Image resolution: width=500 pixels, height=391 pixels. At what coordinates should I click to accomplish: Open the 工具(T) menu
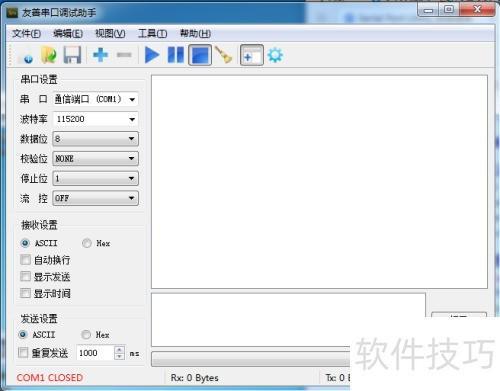152,34
